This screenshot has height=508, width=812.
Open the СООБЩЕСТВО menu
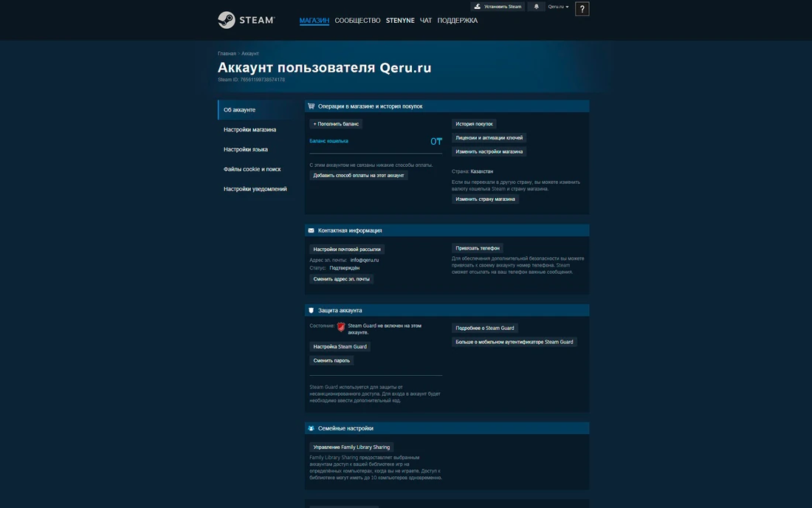click(x=357, y=21)
